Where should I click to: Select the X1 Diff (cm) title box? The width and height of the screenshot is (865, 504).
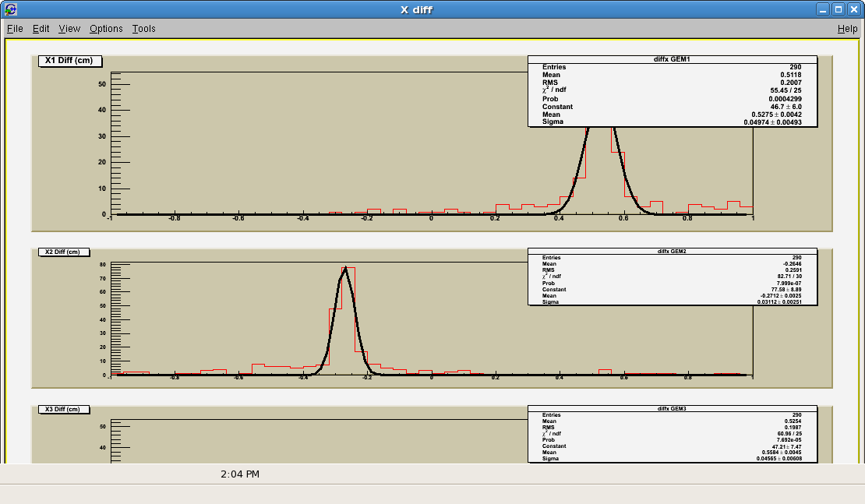pos(69,61)
